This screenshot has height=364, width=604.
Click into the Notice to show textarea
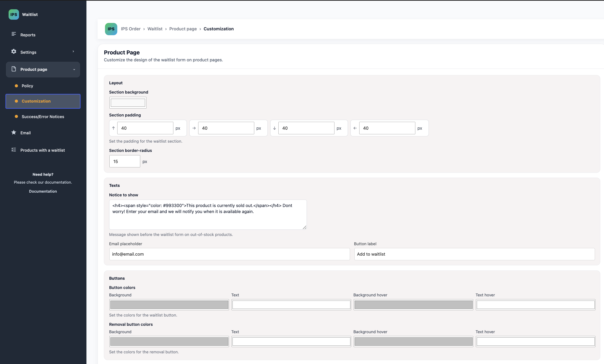click(x=208, y=215)
